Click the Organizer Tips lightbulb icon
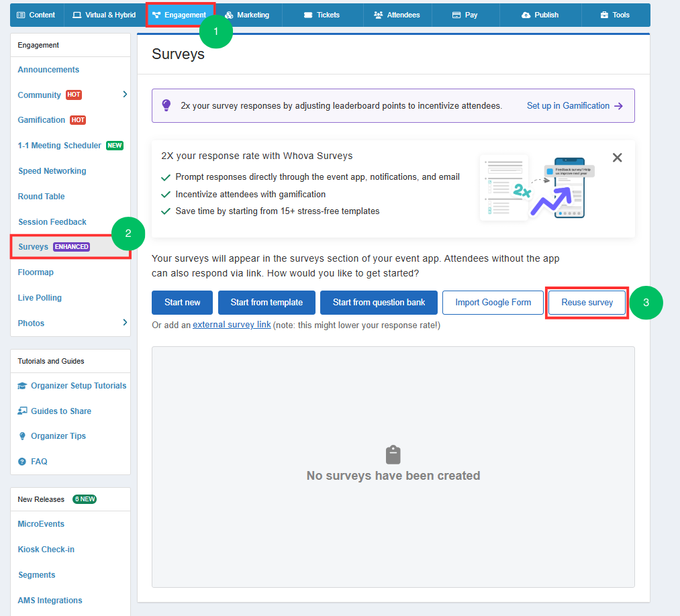This screenshot has width=680, height=616. (x=22, y=436)
